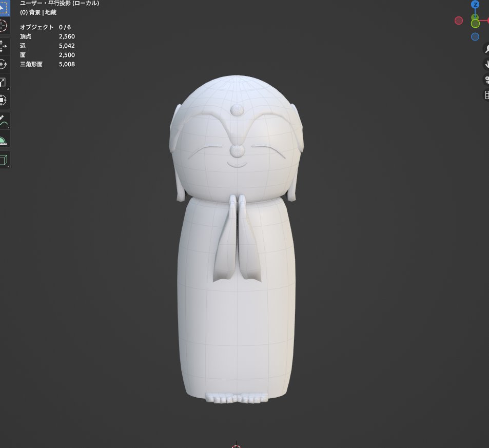
Task: Select the Measure protractor tool
Action: pos(4,139)
